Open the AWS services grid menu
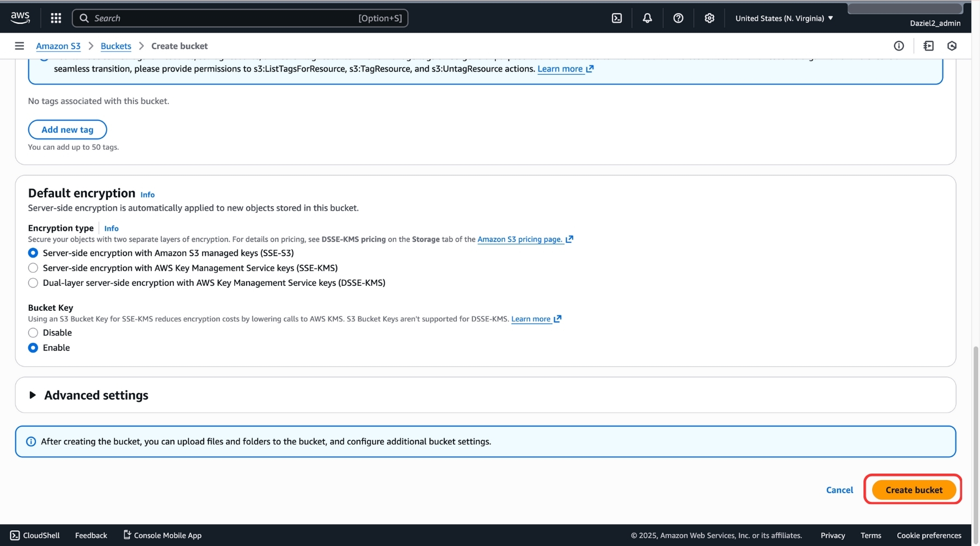Screen dimensions: 980x546 tap(56, 18)
